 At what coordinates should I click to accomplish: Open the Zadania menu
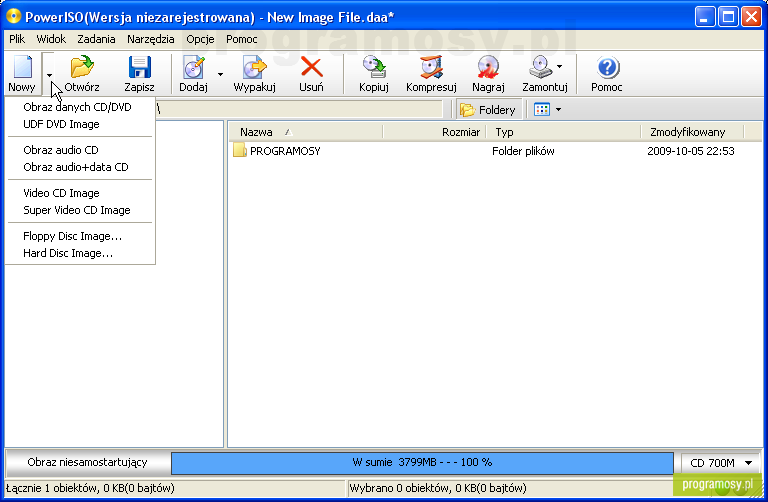(96, 39)
